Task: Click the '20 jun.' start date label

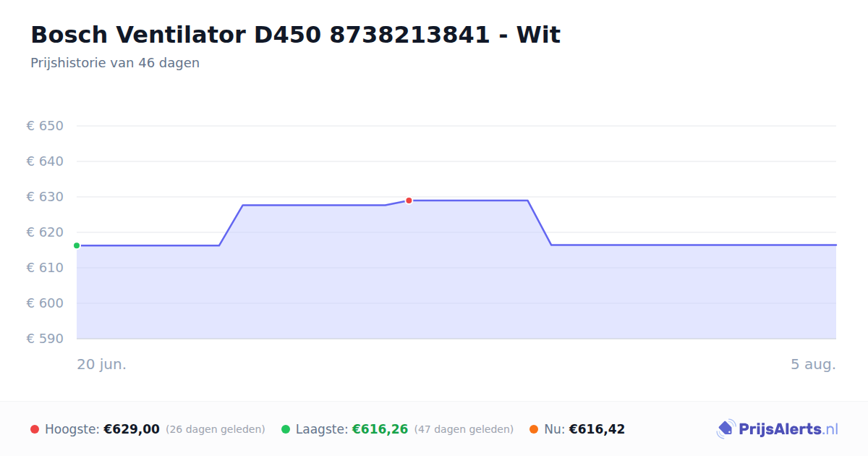Action: click(x=102, y=364)
